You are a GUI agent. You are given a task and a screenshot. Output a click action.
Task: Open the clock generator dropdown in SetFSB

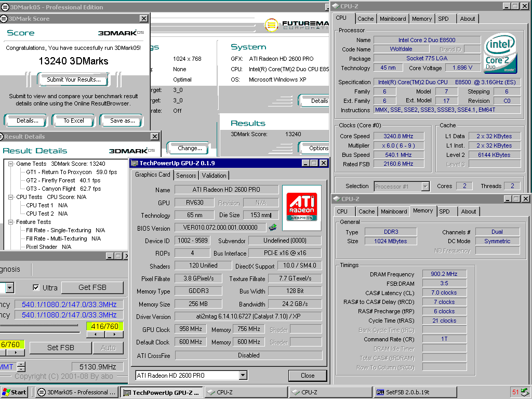(x=10, y=288)
